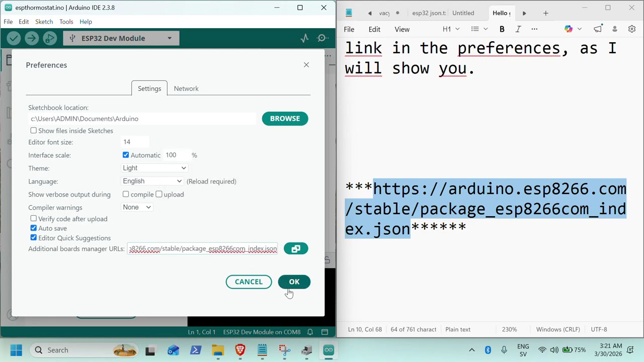The width and height of the screenshot is (644, 362).
Task: Click the account profile icon in Notepad
Action: [x=615, y=29]
